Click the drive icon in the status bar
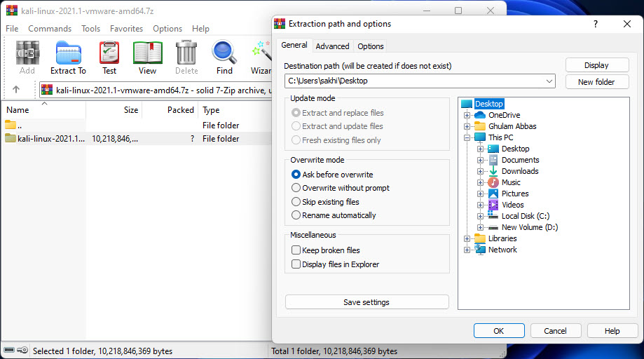The image size is (644, 359). click(9, 351)
